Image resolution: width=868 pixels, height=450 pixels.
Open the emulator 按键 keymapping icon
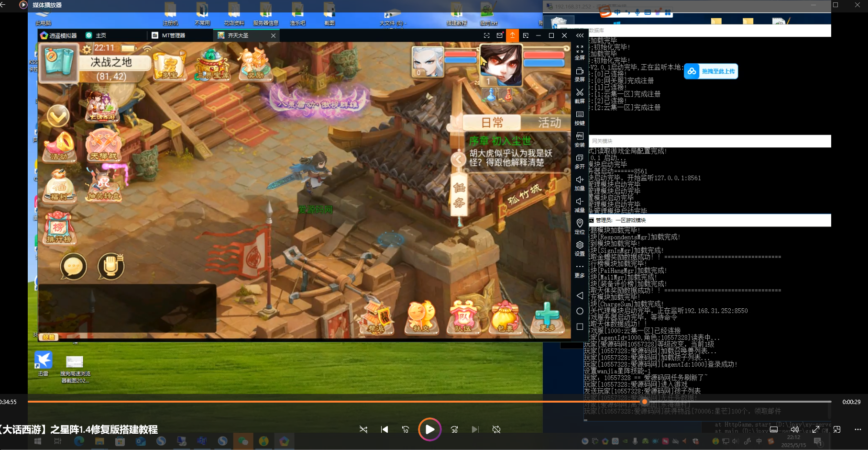(x=580, y=118)
